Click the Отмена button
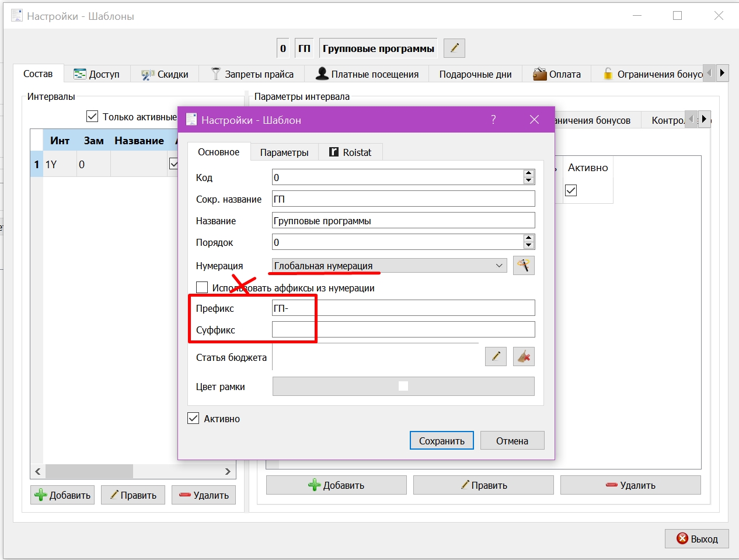739x560 pixels. click(513, 441)
